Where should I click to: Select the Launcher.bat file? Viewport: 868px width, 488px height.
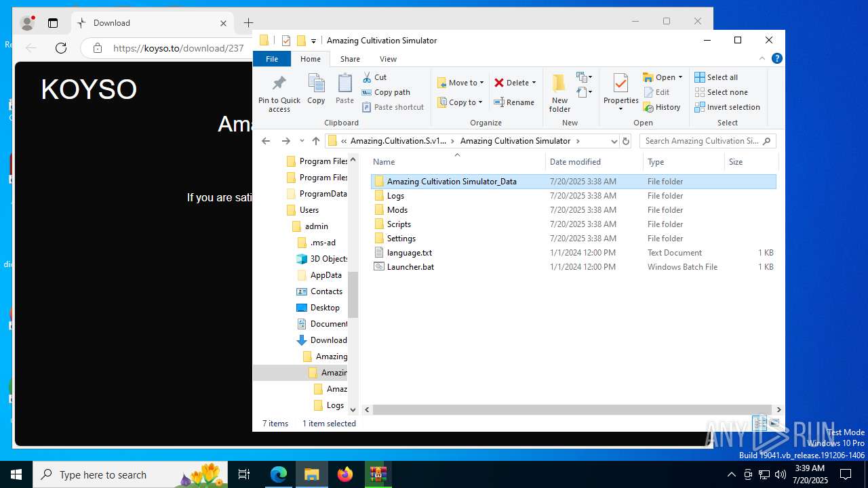click(x=410, y=267)
